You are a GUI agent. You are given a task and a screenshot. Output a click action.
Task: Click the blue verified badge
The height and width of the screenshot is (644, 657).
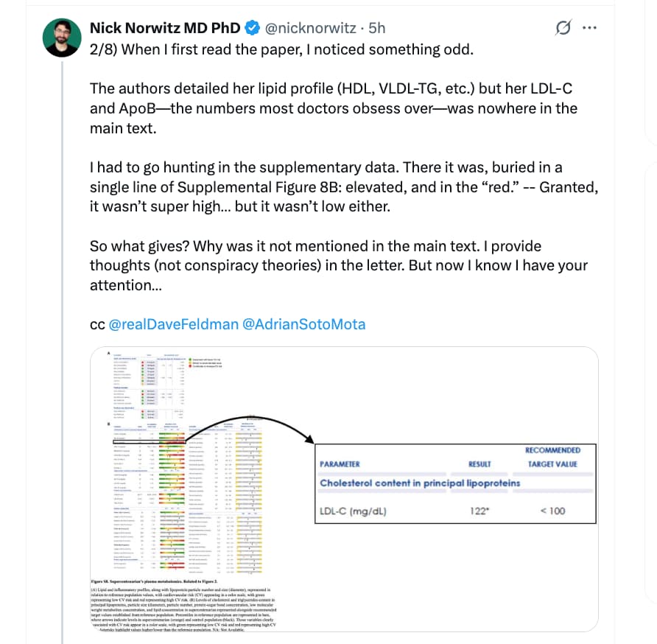click(251, 28)
